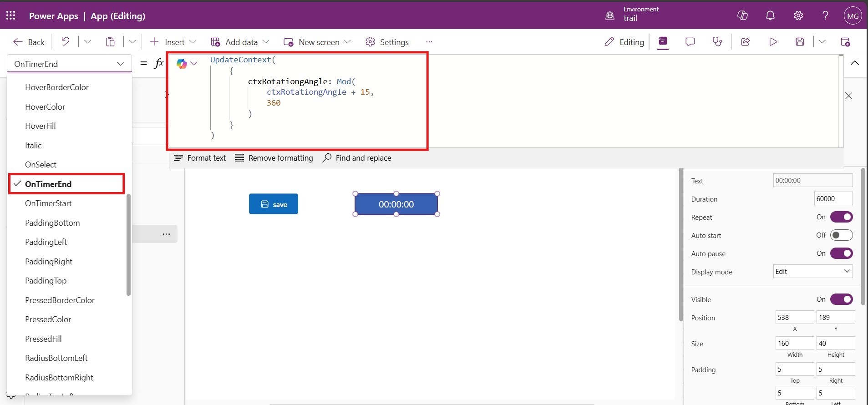Click the Format text button
The height and width of the screenshot is (405, 868).
click(x=200, y=158)
